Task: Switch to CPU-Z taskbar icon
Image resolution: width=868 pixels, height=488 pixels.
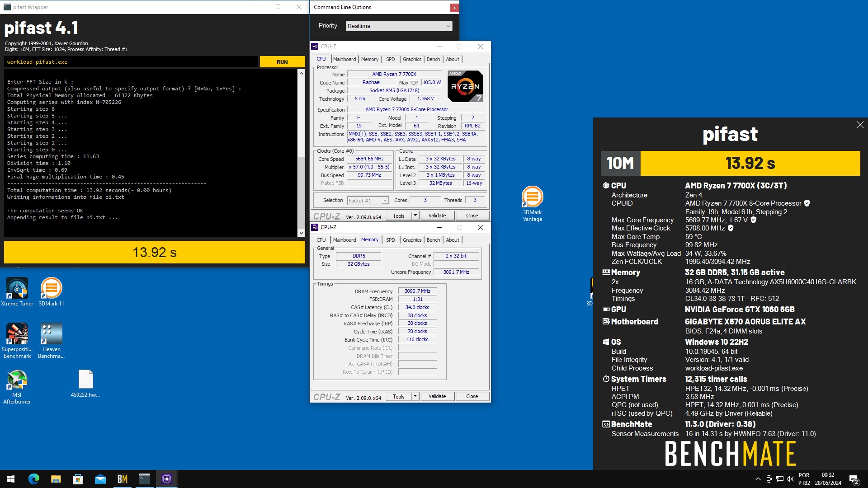Action: coord(166,479)
